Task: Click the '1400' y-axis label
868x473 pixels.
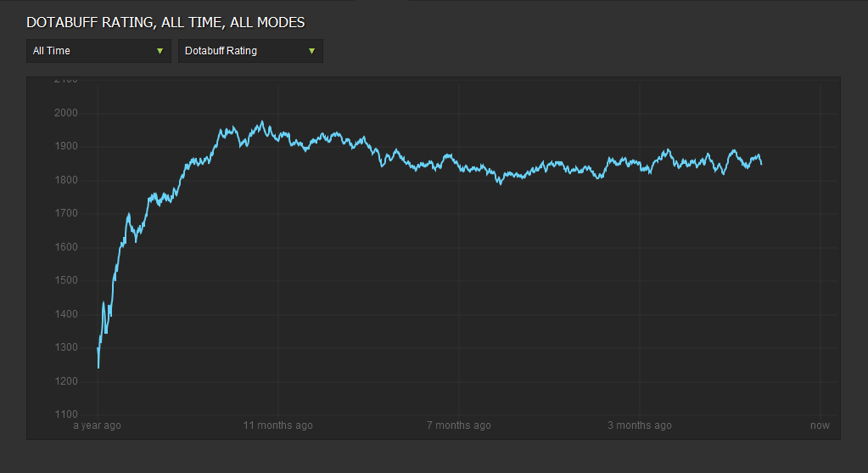Action: point(66,314)
